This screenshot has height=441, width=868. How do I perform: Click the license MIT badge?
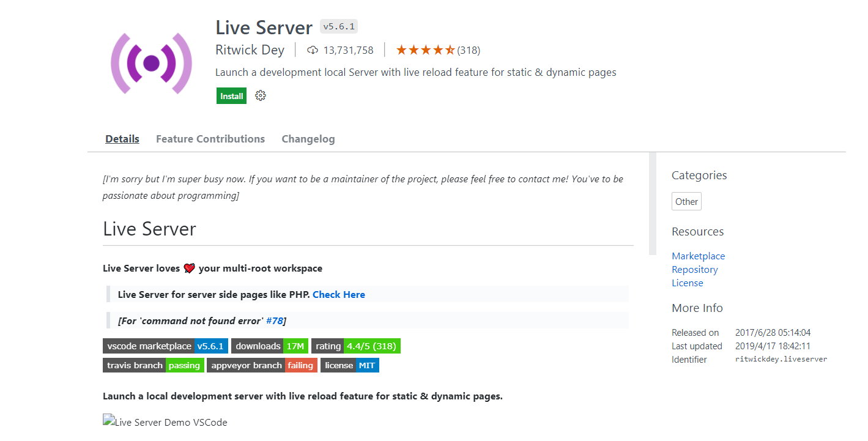350,365
